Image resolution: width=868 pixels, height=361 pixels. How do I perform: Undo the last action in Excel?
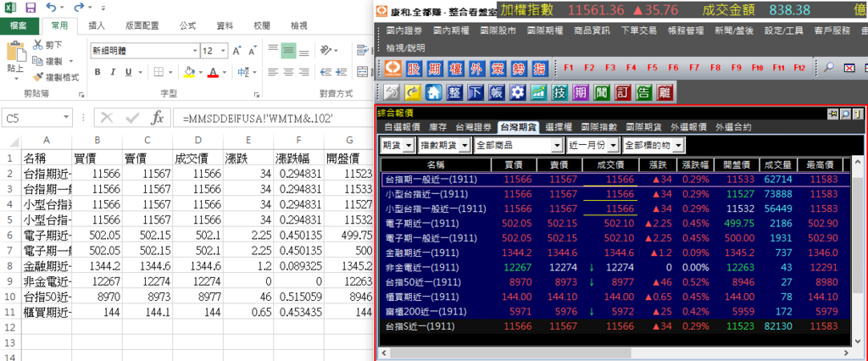coord(51,8)
